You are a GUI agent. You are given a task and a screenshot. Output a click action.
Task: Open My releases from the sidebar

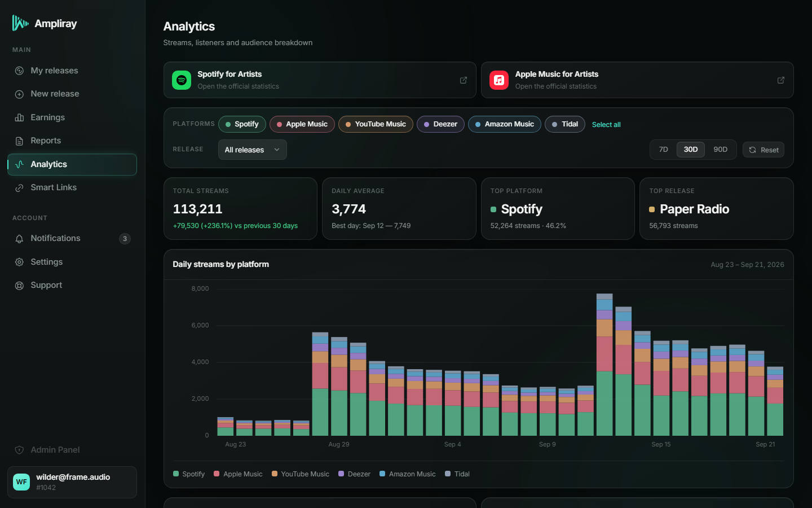pos(72,71)
